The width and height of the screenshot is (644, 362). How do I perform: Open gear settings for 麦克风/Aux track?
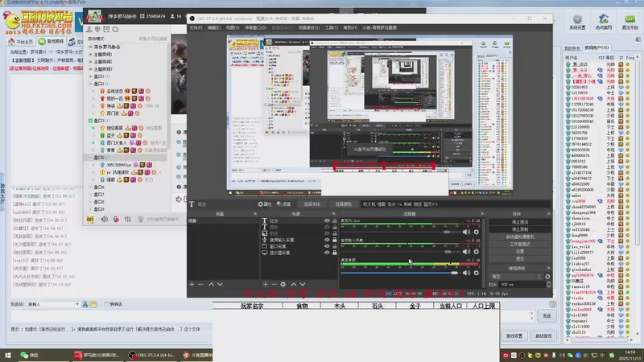477,232
